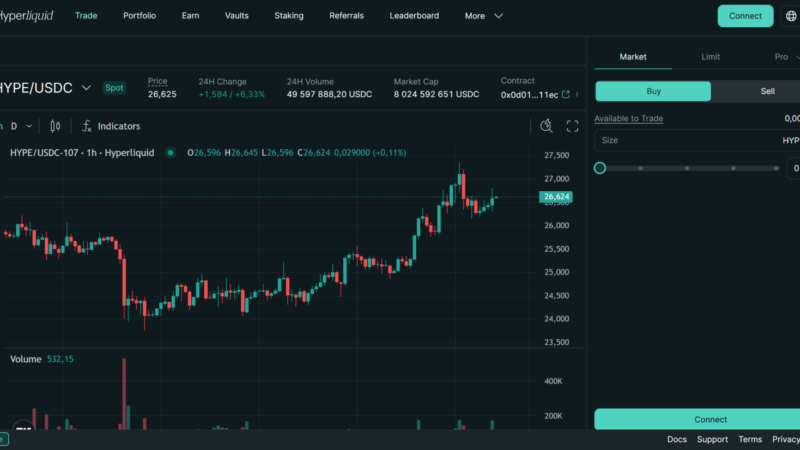Open the Terms link in footer
The height and width of the screenshot is (450, 800).
tap(750, 439)
